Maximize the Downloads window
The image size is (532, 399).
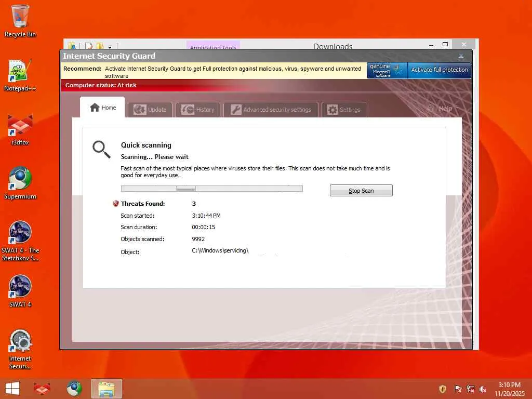445,45
